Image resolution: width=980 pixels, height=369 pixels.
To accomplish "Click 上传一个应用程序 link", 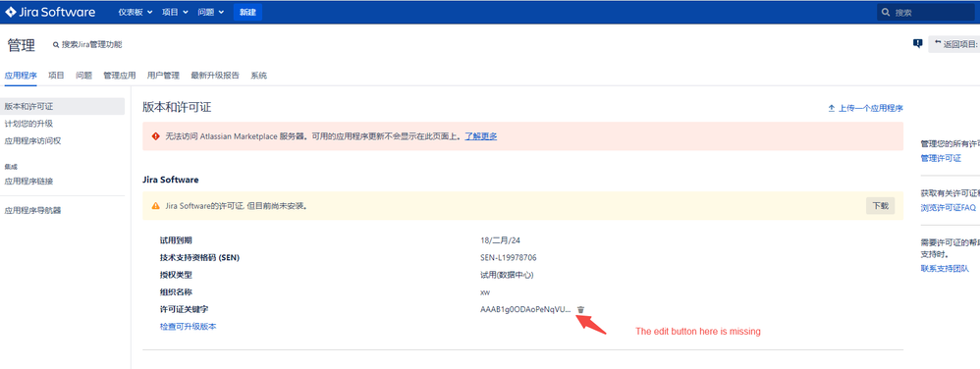I will click(x=871, y=108).
